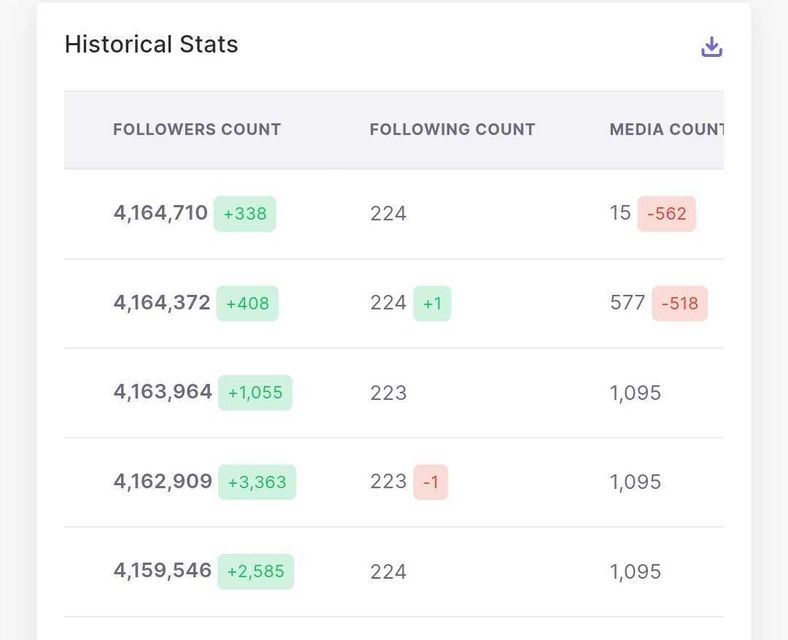Click the +408 followers change badge
This screenshot has width=788, height=640.
tap(247, 303)
